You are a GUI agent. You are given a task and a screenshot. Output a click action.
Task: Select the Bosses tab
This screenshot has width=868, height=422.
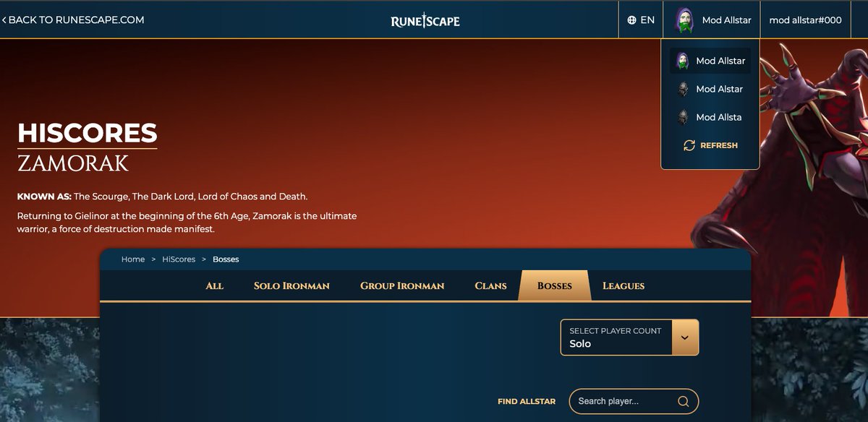555,285
